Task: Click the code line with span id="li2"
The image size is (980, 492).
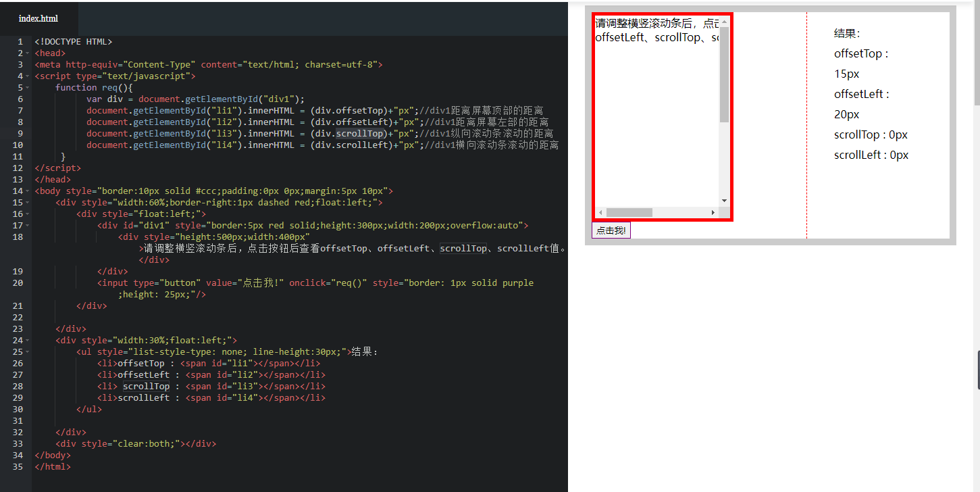Action: 211,375
